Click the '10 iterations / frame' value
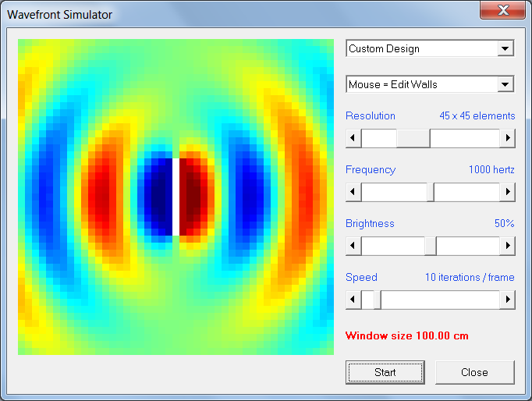This screenshot has width=532, height=401. 470,277
